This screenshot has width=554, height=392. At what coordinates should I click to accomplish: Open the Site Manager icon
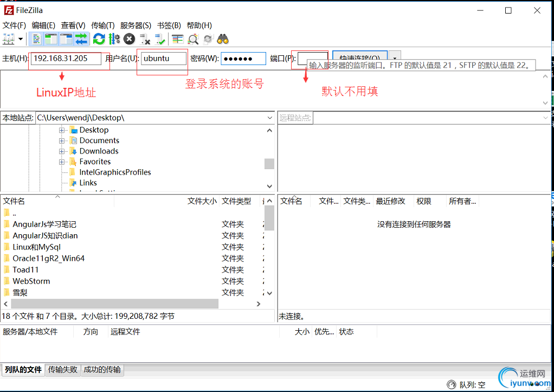(x=9, y=39)
